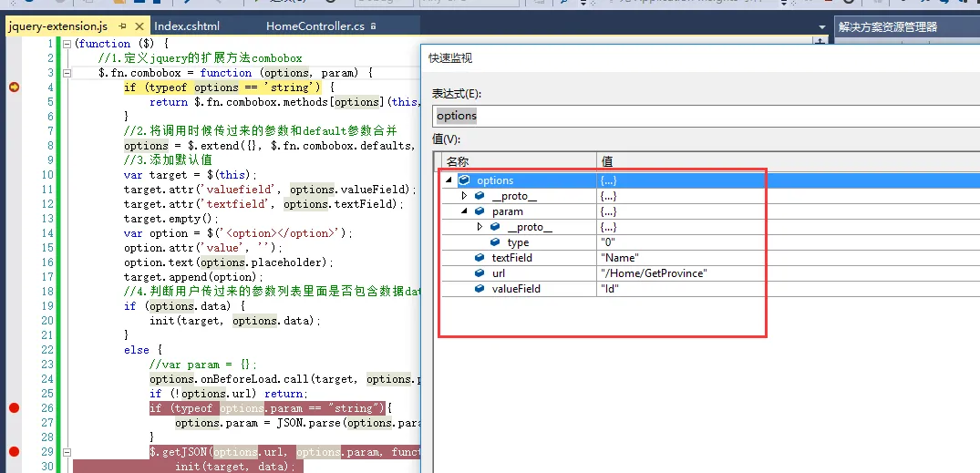The width and height of the screenshot is (980, 473).
Task: Toggle pin on jquery-extension.js tab
Action: [x=122, y=26]
